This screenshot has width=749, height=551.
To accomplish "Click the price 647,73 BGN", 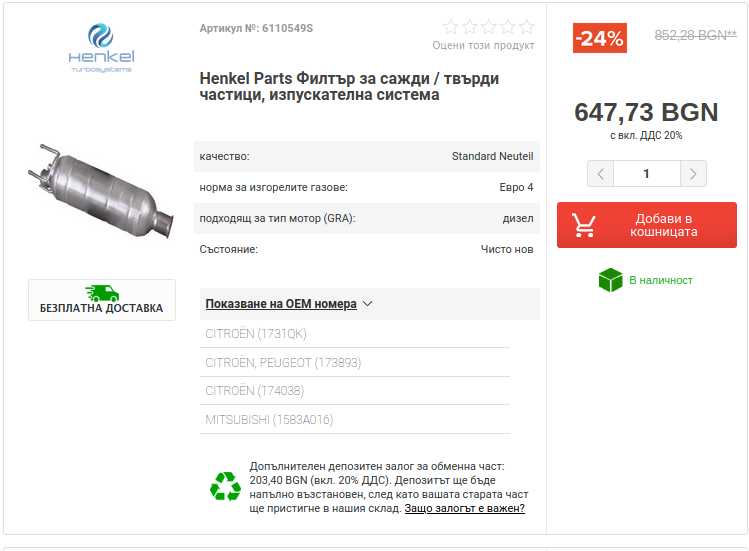I will pyautogui.click(x=646, y=112).
